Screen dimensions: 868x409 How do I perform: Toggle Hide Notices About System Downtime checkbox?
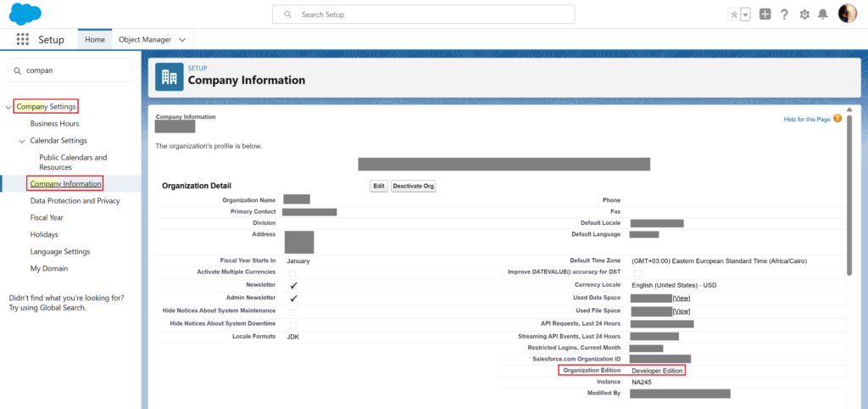(292, 325)
